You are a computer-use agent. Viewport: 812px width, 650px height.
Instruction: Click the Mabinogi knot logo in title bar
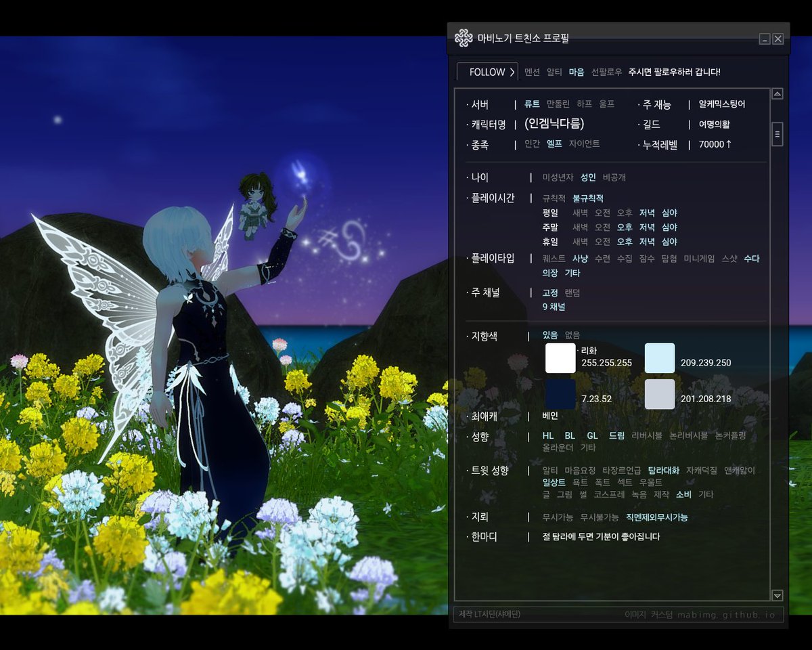pyautogui.click(x=464, y=38)
